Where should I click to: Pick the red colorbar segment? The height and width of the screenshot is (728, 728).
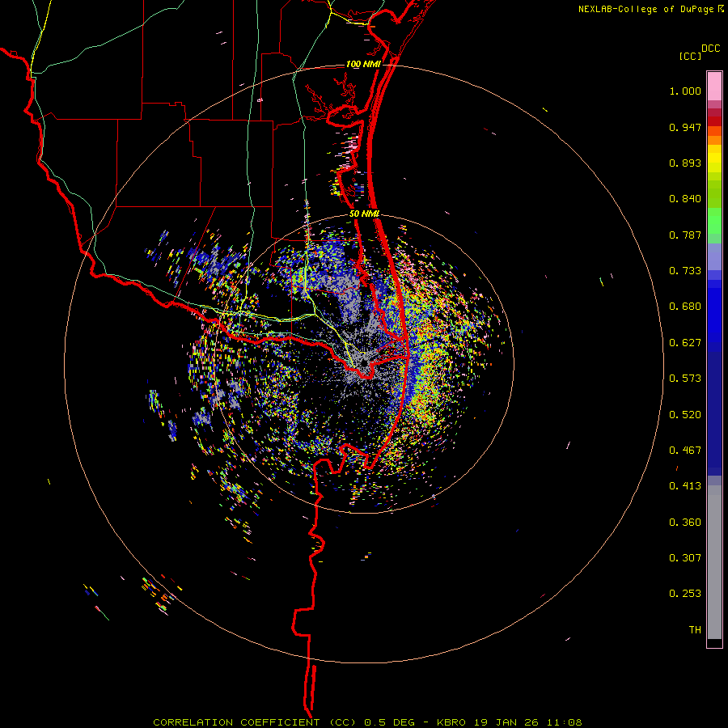(x=714, y=121)
